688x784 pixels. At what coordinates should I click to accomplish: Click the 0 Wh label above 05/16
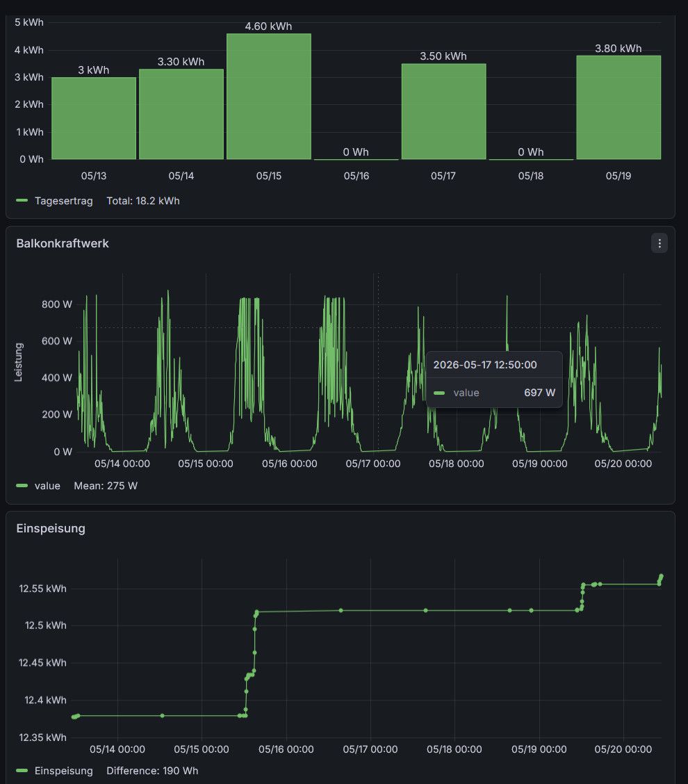pos(356,152)
